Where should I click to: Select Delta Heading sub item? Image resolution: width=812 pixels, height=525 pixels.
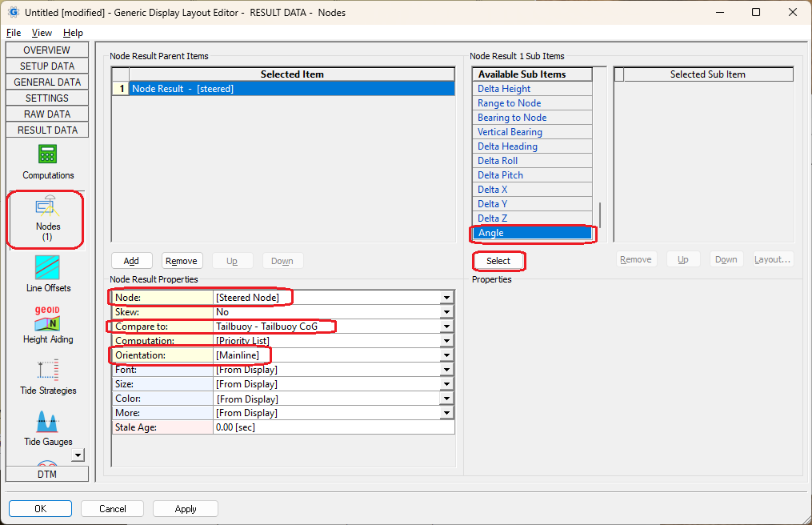click(532, 146)
